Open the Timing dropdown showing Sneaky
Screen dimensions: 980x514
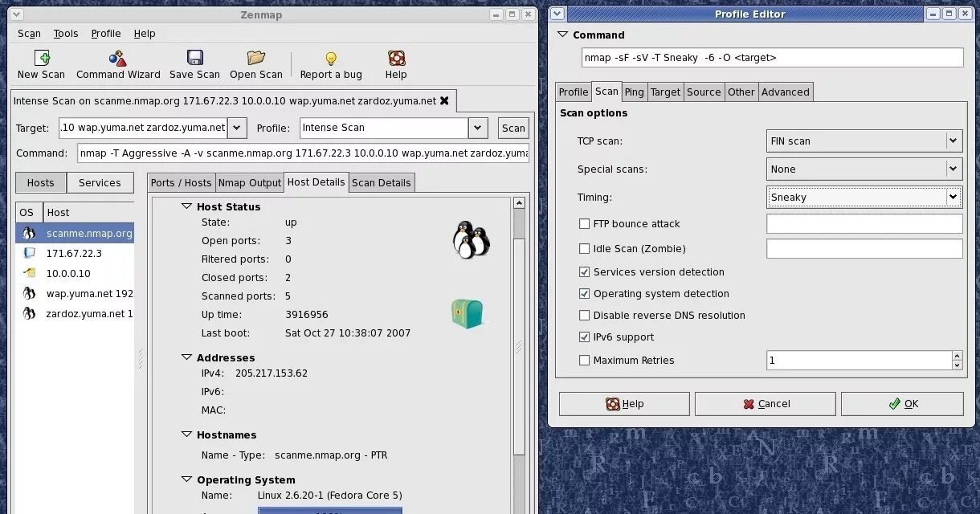pos(864,197)
